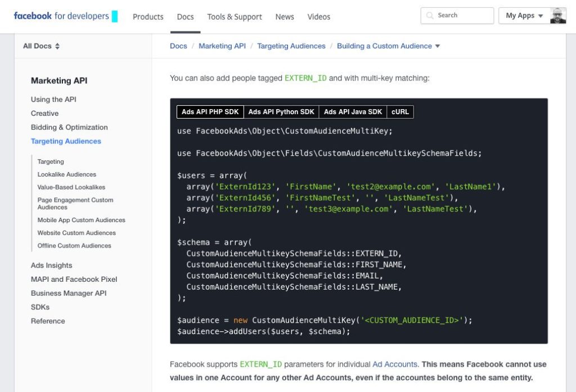
Task: Open MAPI and Facebook Pixel in sidebar
Action: point(74,279)
